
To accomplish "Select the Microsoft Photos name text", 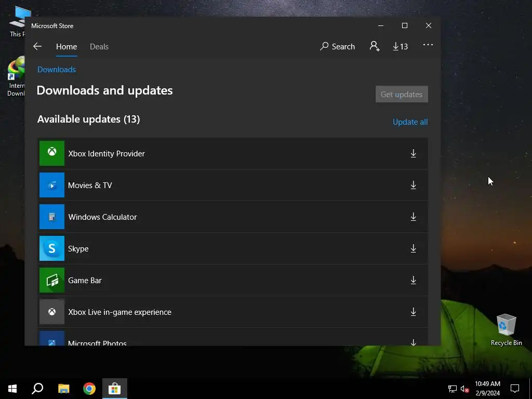I will (97, 343).
